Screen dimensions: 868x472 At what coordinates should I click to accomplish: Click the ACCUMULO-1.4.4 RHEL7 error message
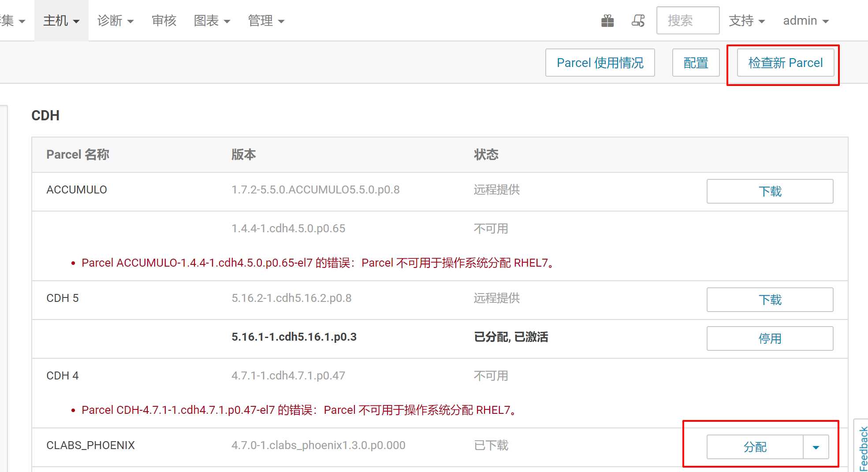tap(318, 263)
